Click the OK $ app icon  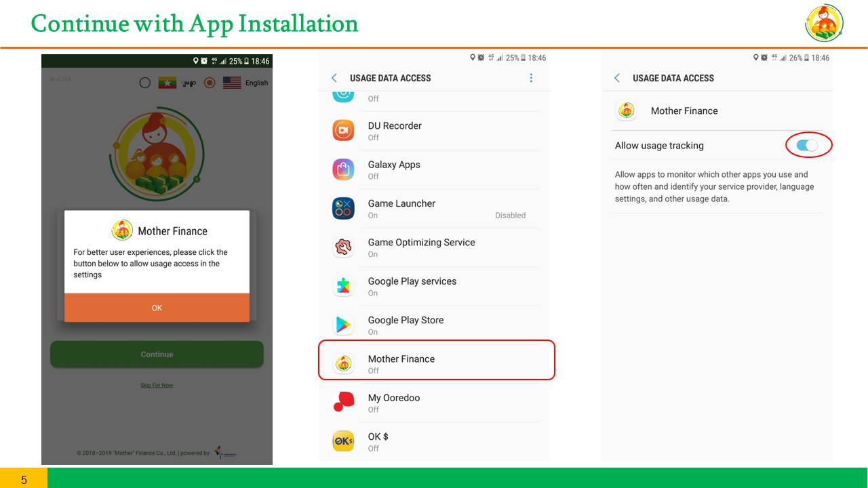tap(343, 442)
